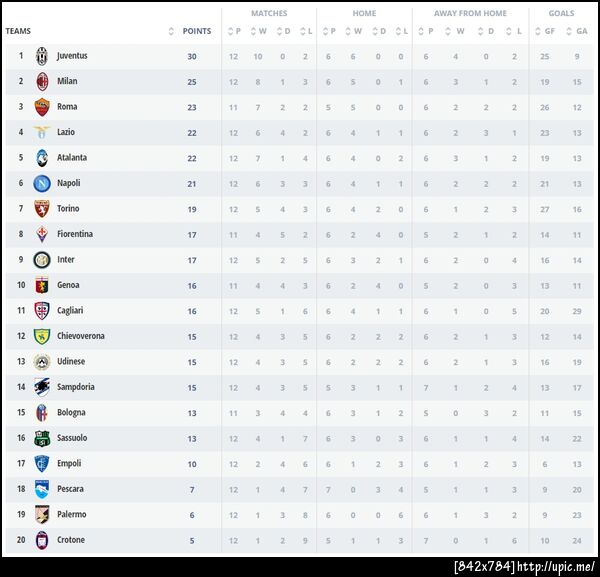Open the Atalanta team name link

(72, 158)
